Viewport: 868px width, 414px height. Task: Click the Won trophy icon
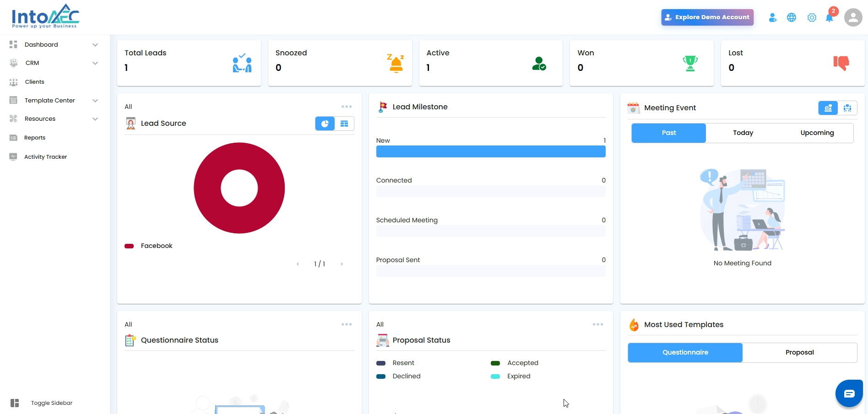pos(690,64)
